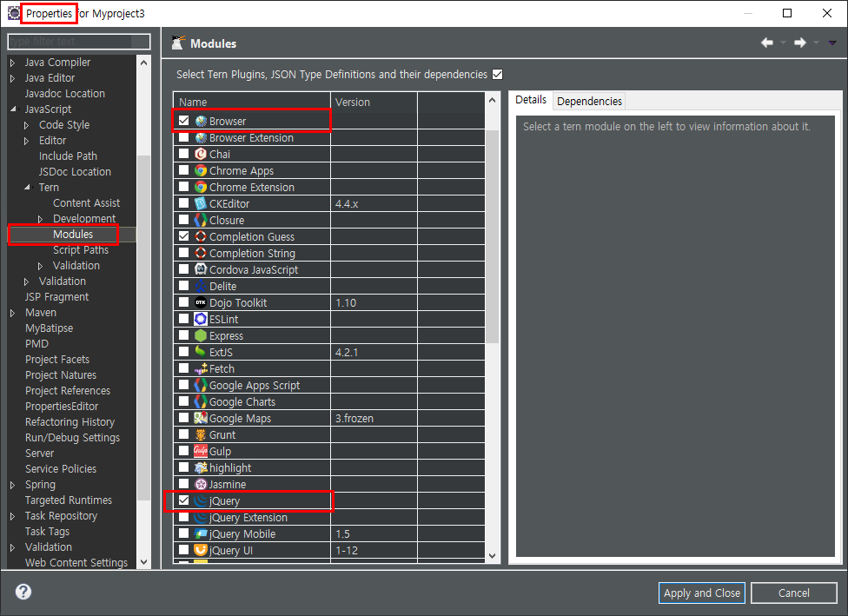Click the Grunt module icon

pyautogui.click(x=201, y=434)
